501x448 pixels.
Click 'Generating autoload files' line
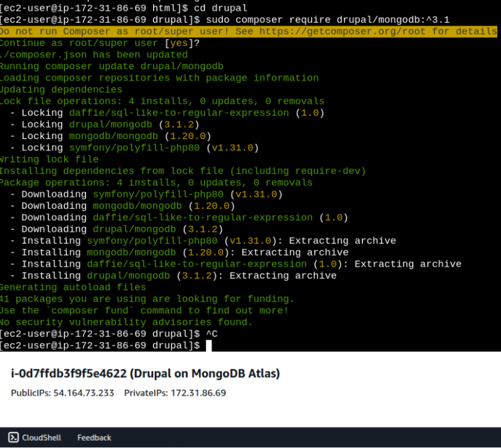click(x=73, y=287)
